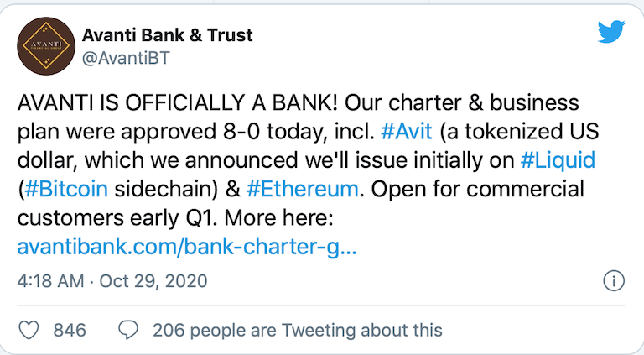
Task: Open the Avanti Bank & Trust profile name
Action: 167,35
